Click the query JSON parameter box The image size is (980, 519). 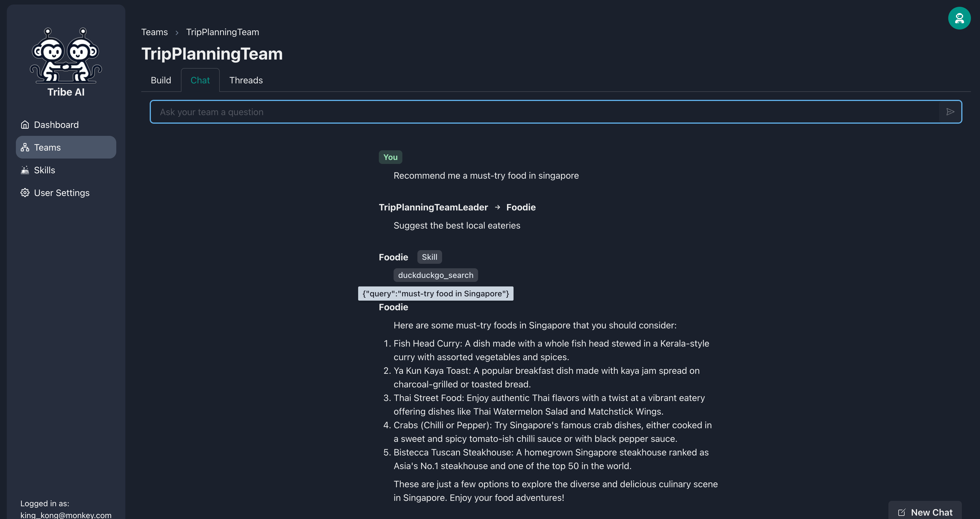(x=436, y=293)
